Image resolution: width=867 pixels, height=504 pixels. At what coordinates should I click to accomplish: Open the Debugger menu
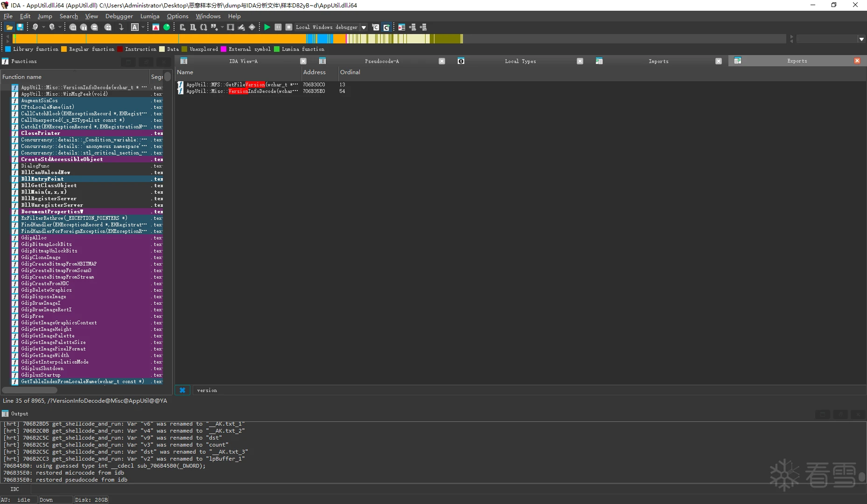[119, 16]
